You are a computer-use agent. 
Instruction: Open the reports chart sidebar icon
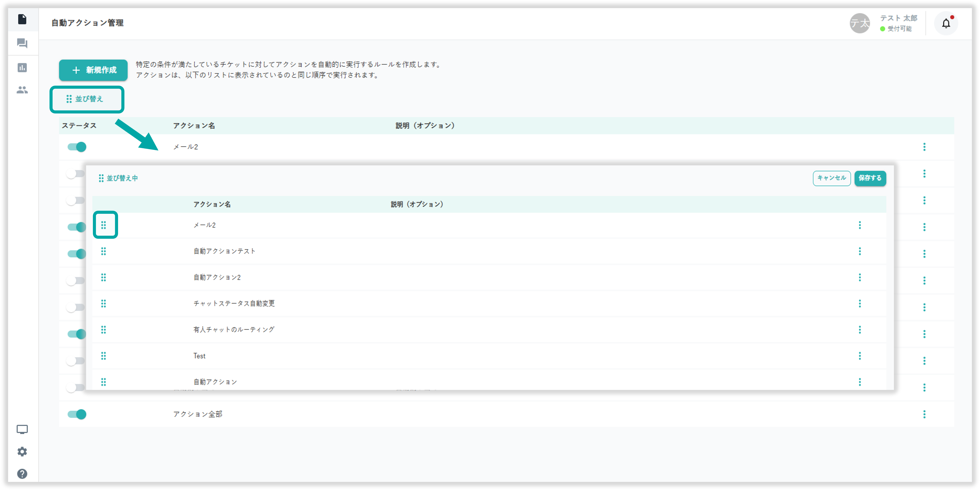22,68
